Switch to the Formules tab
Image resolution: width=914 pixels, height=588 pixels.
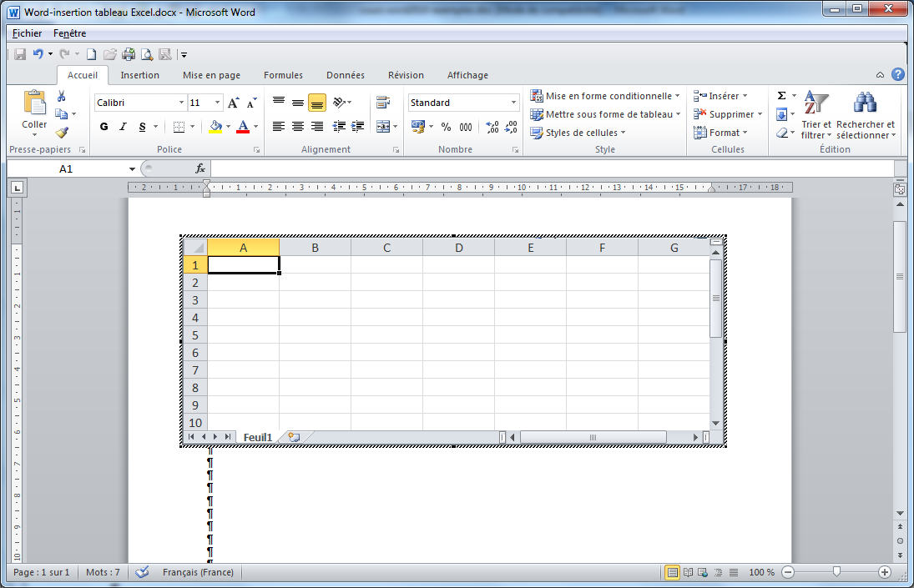(x=283, y=75)
